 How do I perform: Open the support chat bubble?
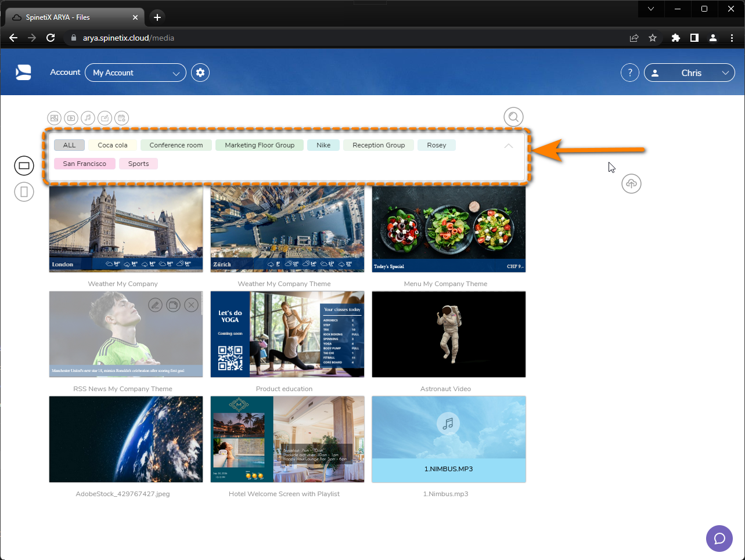[719, 539]
